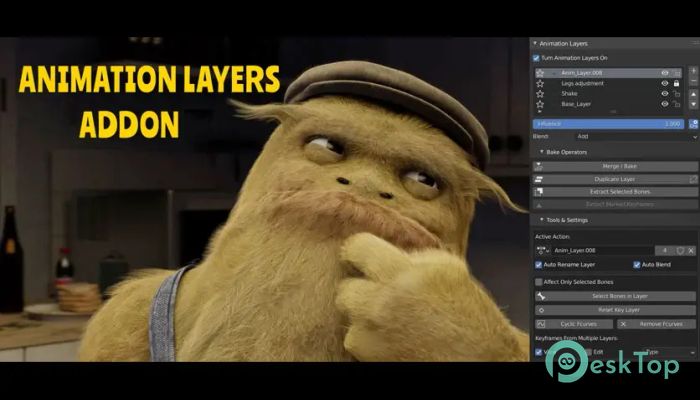This screenshot has width=700, height=400.
Task: Unlink the active action with X icon
Action: (x=691, y=251)
